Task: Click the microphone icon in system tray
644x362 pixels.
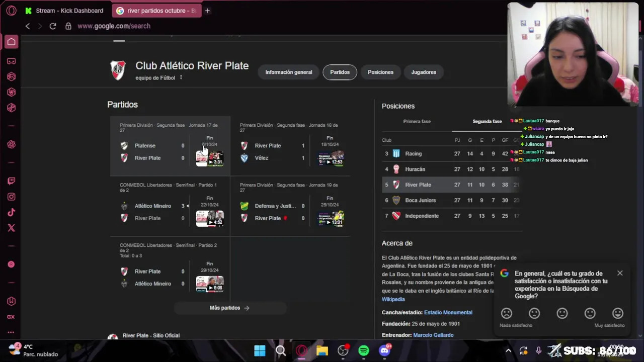Action: click(538, 350)
